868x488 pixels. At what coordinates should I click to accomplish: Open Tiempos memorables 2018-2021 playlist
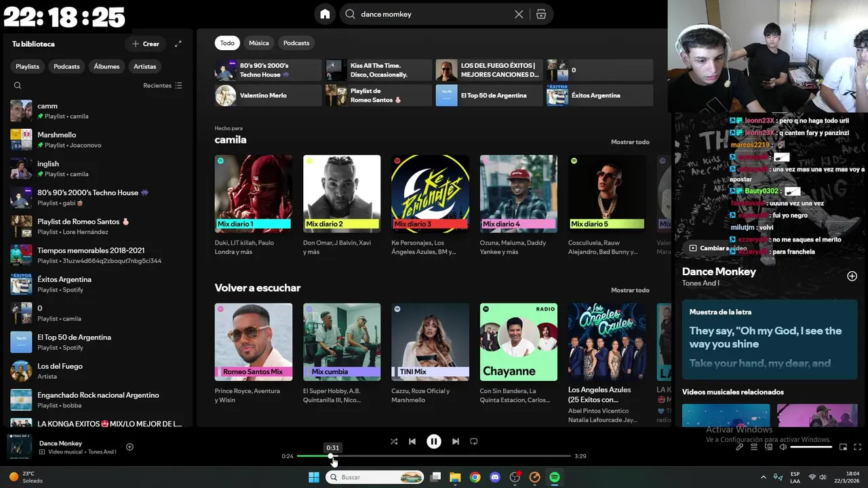point(97,256)
